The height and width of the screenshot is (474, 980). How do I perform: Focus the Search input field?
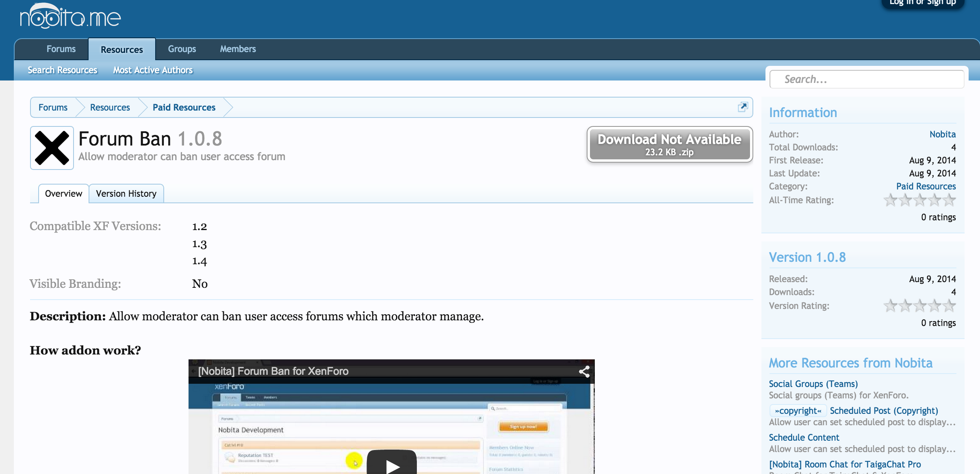pyautogui.click(x=867, y=79)
